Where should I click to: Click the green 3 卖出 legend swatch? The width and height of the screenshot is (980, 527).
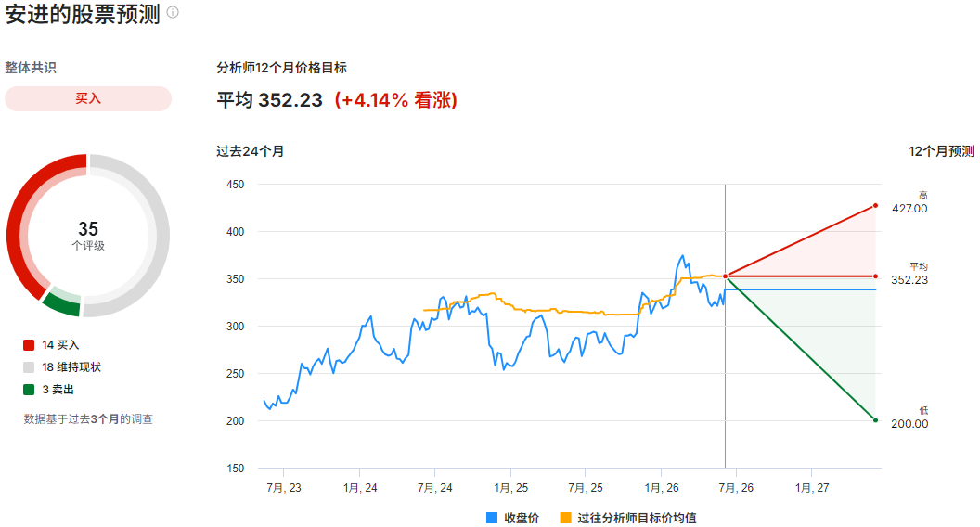coord(29,390)
